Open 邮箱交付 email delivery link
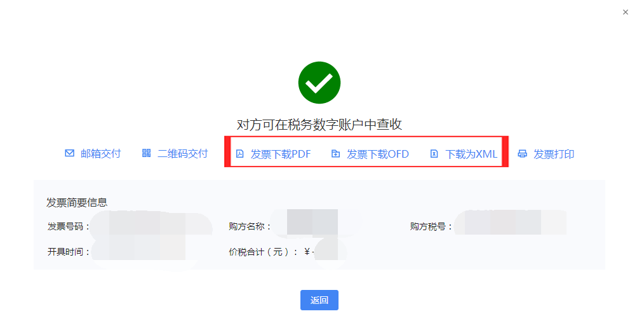Image resolution: width=644 pixels, height=323 pixels. [x=100, y=154]
